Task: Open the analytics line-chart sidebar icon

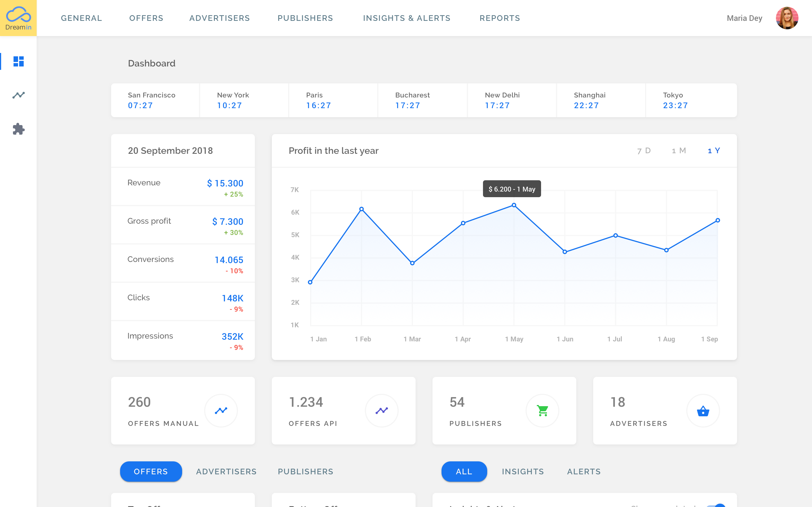Action: 18,95
